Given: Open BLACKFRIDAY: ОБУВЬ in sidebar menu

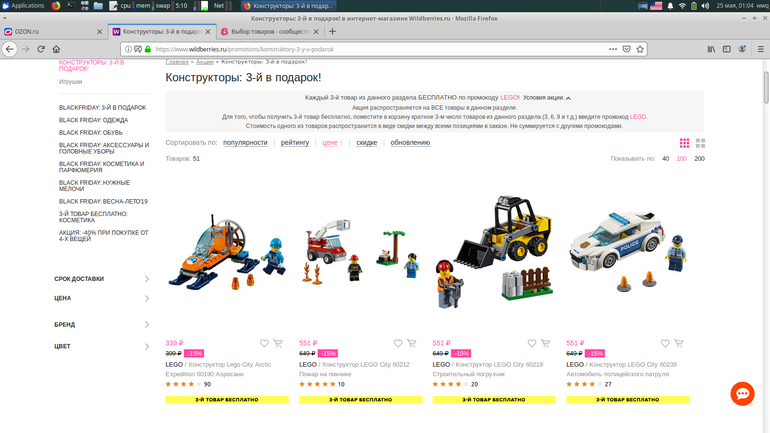Looking at the screenshot, I should click(91, 133).
